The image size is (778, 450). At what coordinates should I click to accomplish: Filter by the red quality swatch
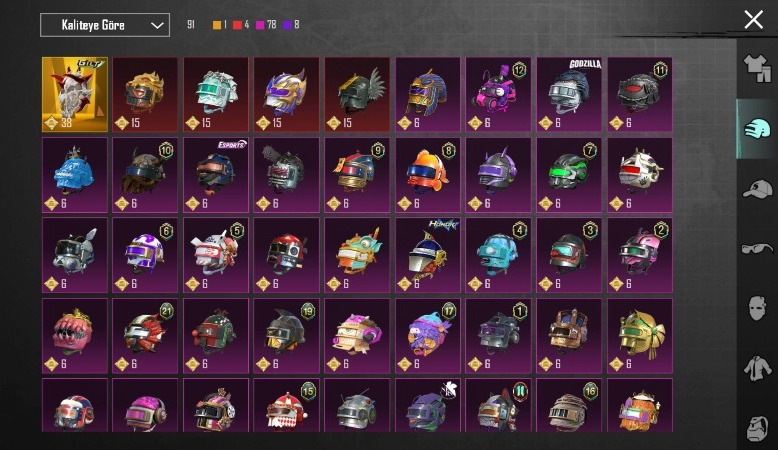[x=237, y=25]
